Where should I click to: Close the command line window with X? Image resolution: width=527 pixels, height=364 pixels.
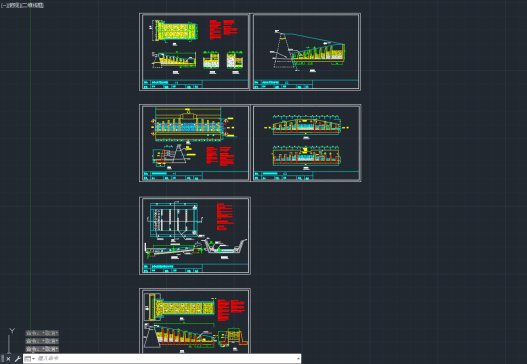tap(8, 359)
